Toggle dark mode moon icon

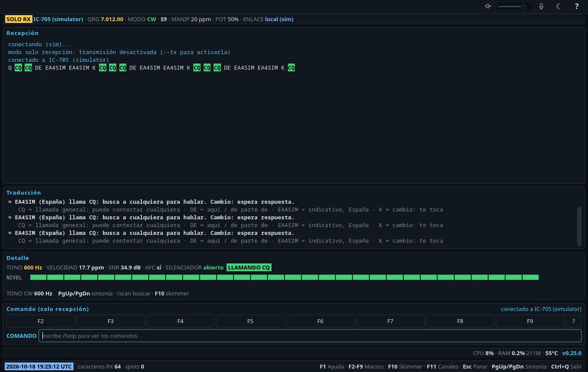(559, 6)
